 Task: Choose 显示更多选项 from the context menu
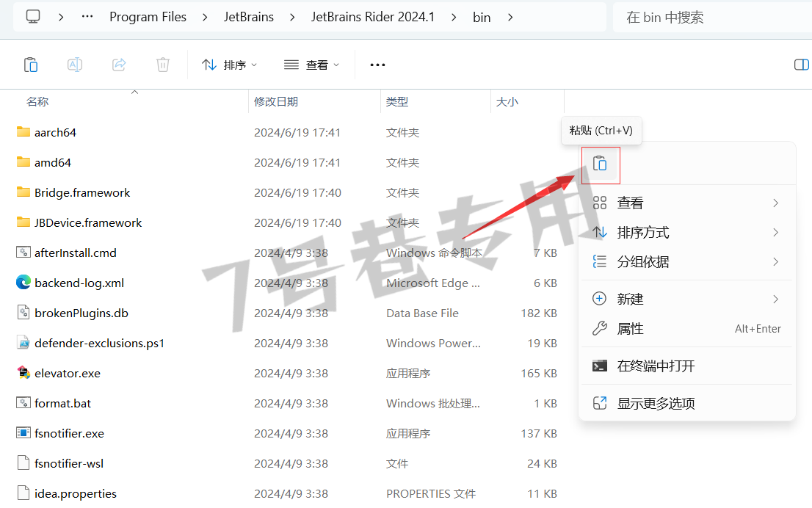pos(687,404)
